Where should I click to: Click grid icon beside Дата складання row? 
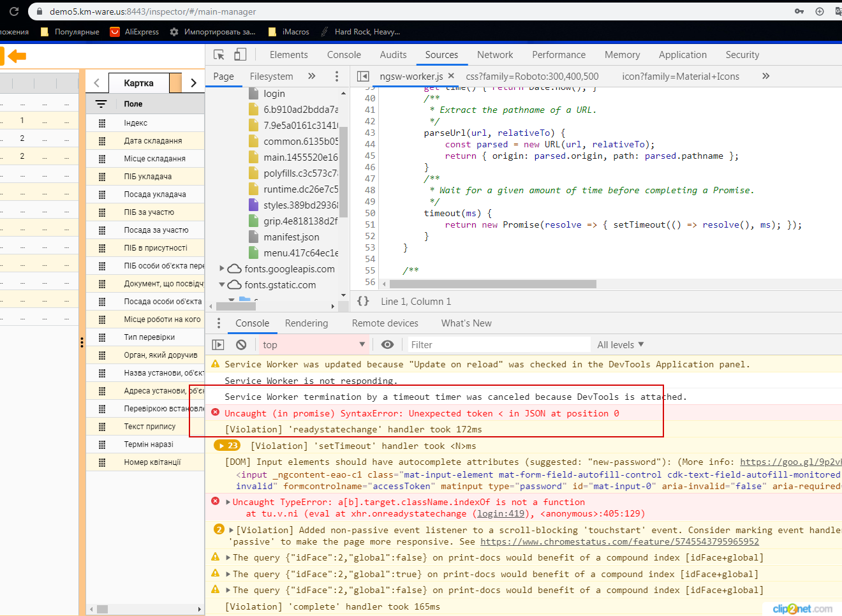(x=102, y=141)
